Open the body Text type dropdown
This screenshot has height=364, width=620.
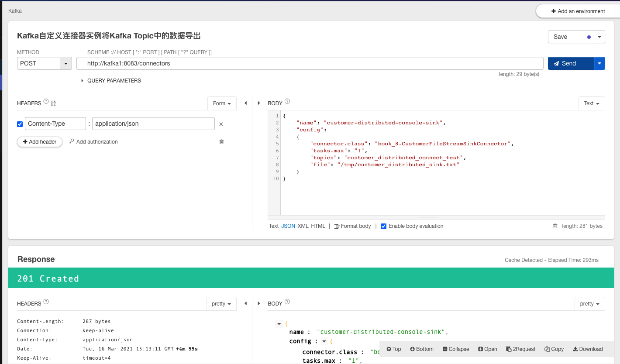click(x=592, y=103)
